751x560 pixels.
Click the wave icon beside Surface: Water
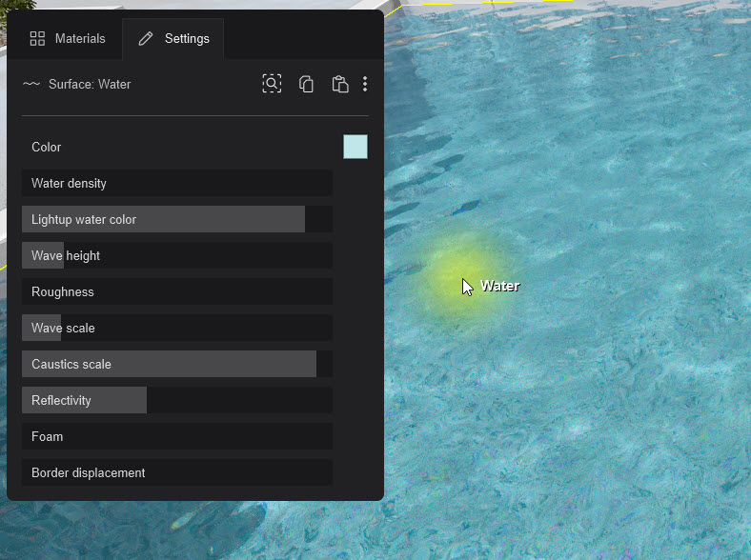point(31,84)
